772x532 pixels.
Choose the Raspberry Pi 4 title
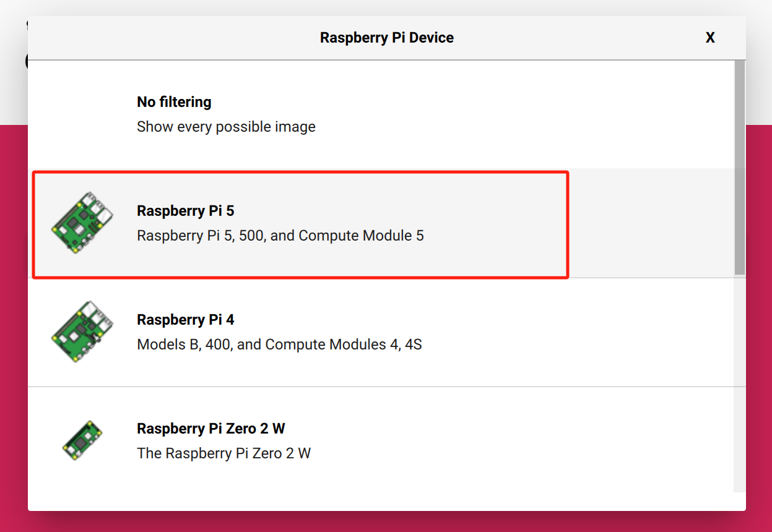185,320
